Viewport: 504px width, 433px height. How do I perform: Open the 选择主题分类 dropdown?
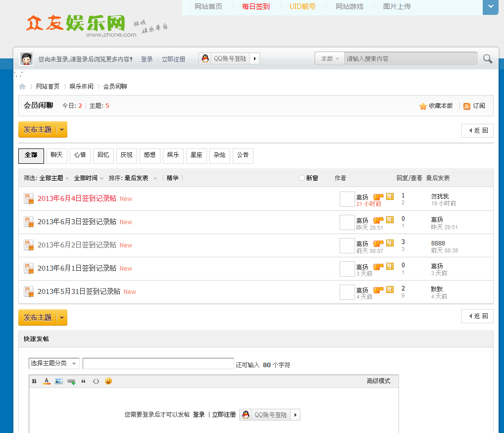54,363
